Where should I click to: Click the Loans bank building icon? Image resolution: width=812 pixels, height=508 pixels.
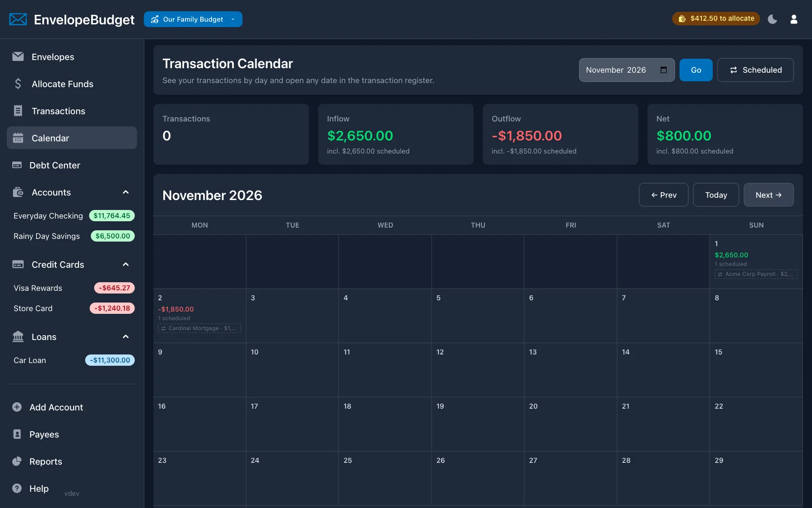[18, 337]
